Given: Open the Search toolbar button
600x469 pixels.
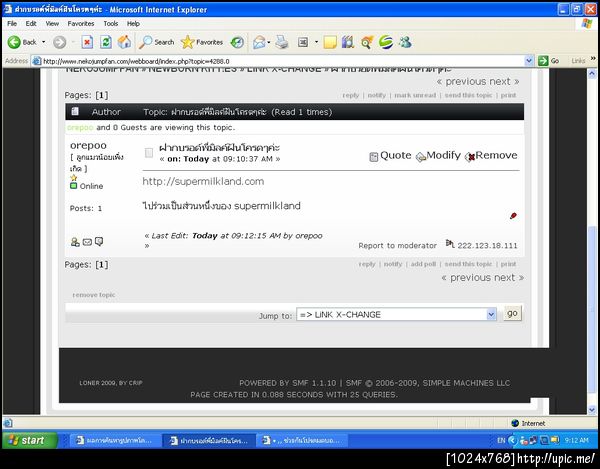Looking at the screenshot, I should pos(156,42).
